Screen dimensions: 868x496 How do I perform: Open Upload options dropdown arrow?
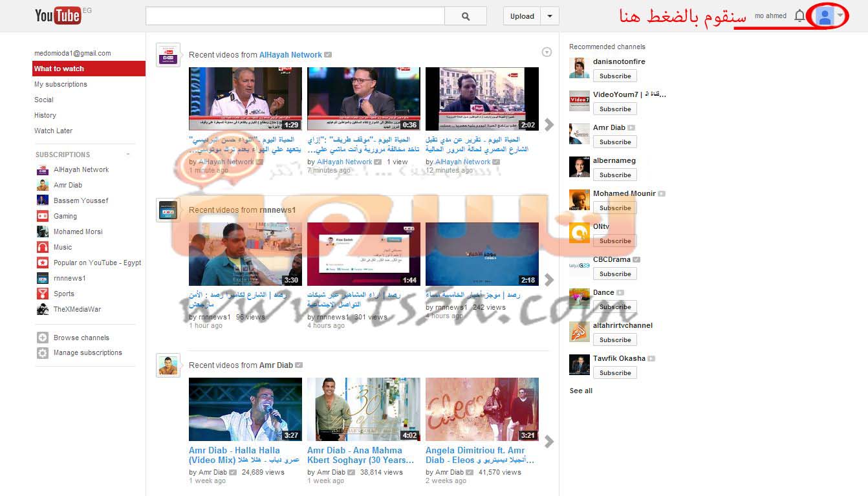pos(550,16)
